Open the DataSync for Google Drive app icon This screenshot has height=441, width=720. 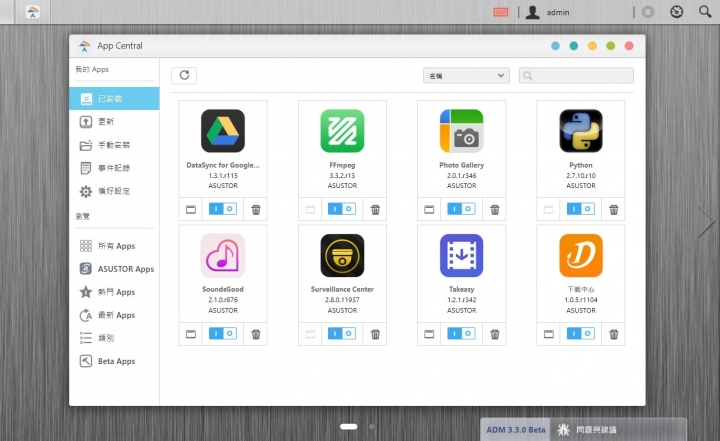[x=223, y=131]
